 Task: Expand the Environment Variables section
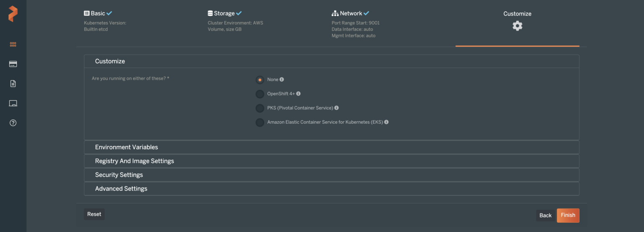(127, 147)
